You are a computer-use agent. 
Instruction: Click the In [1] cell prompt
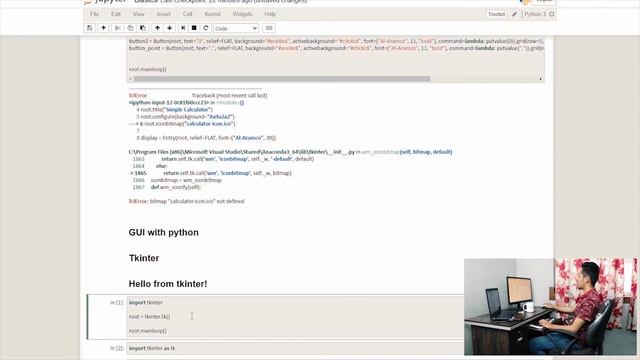117,302
